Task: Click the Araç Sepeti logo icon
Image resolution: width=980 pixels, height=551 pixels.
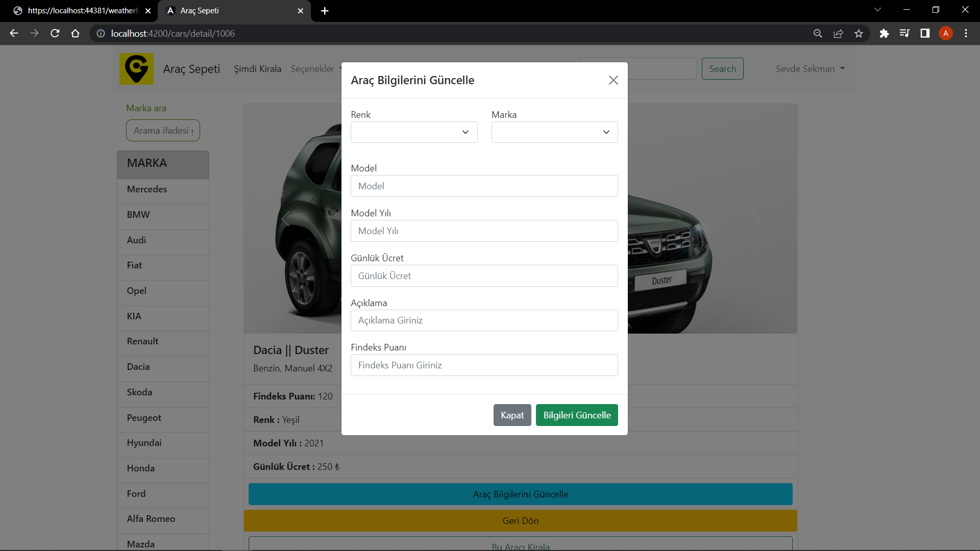Action: (x=136, y=69)
